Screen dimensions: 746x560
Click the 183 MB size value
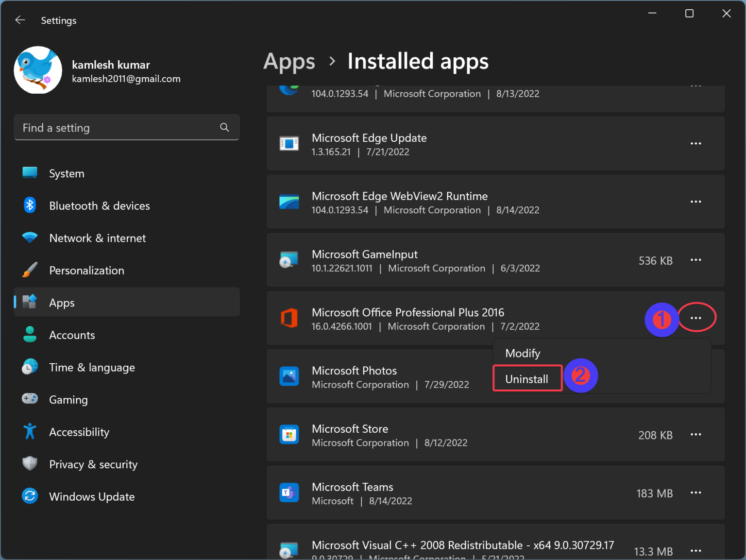click(x=655, y=493)
